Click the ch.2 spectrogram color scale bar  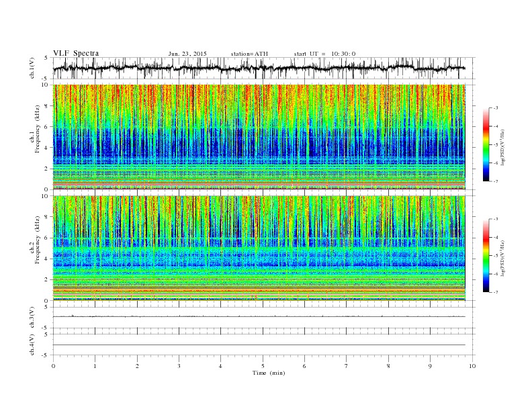(486, 256)
